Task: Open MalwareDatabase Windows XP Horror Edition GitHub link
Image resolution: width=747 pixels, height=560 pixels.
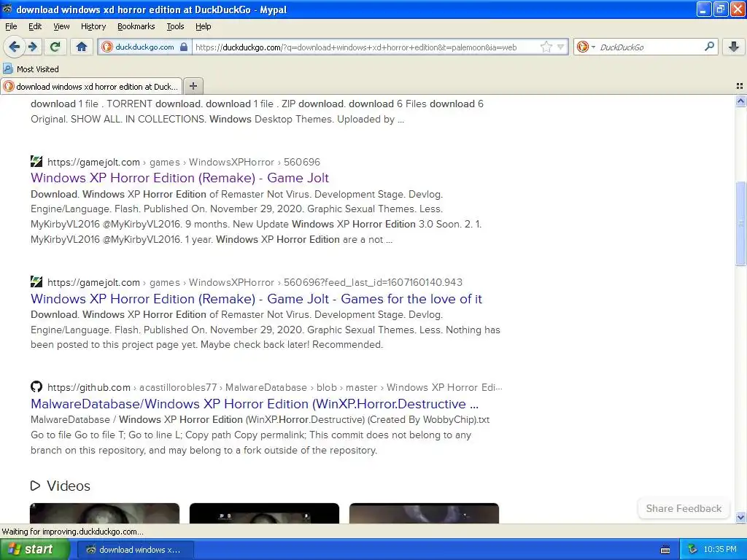Action: tap(255, 404)
